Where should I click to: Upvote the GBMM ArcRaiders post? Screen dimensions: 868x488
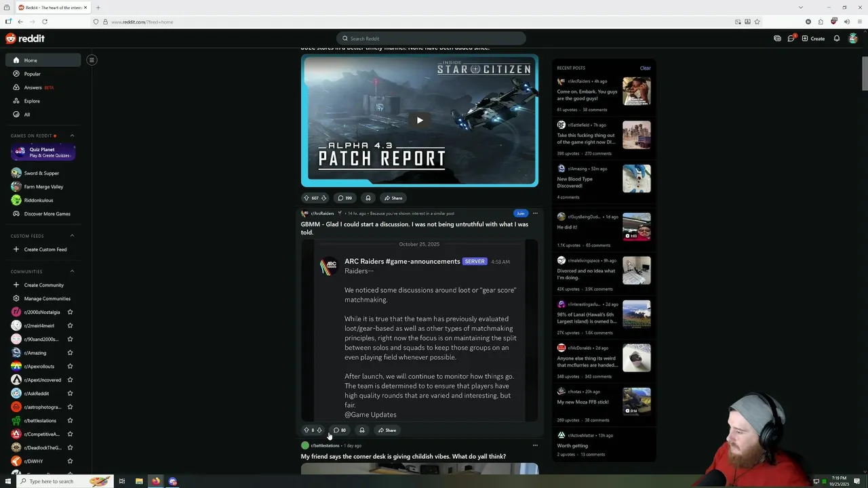pos(307,430)
